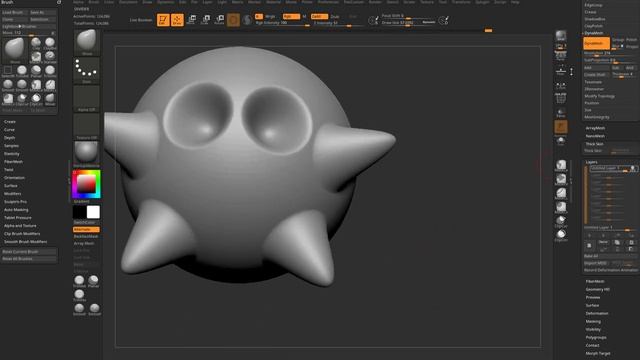Image resolution: width=640 pixels, height=360 pixels.
Task: Pick the Clay brush in Brush palette
Action: (36, 43)
